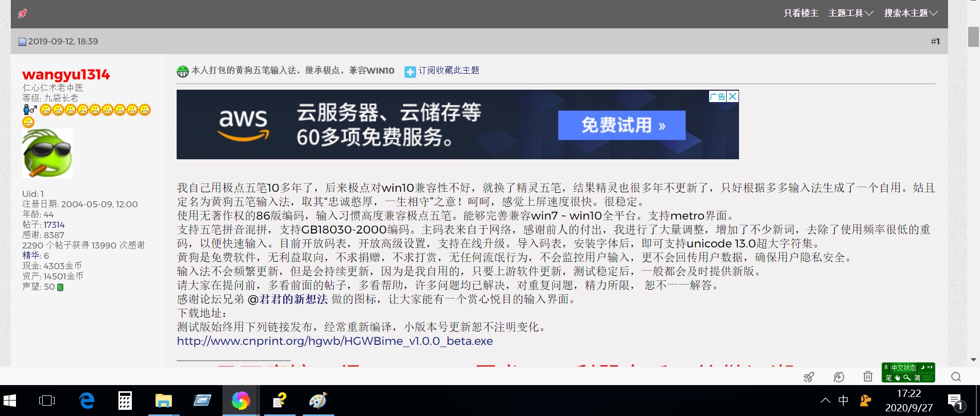The image size is (980, 416).
Task: Toggle 中文状态 on the green IME toolbar
Action: (x=903, y=368)
